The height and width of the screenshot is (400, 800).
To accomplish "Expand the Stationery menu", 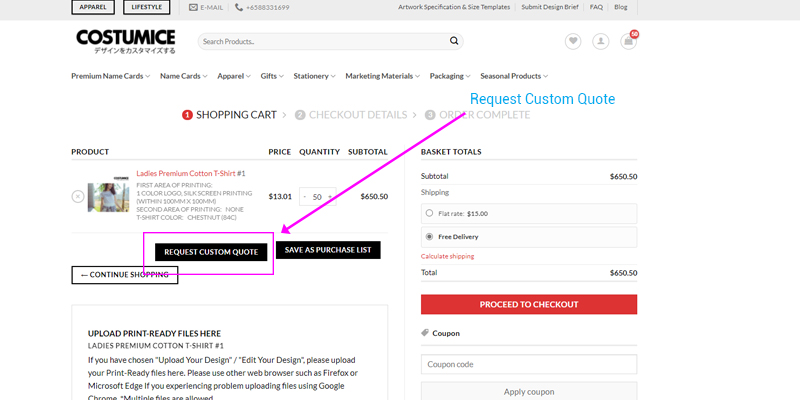I will click(x=314, y=76).
